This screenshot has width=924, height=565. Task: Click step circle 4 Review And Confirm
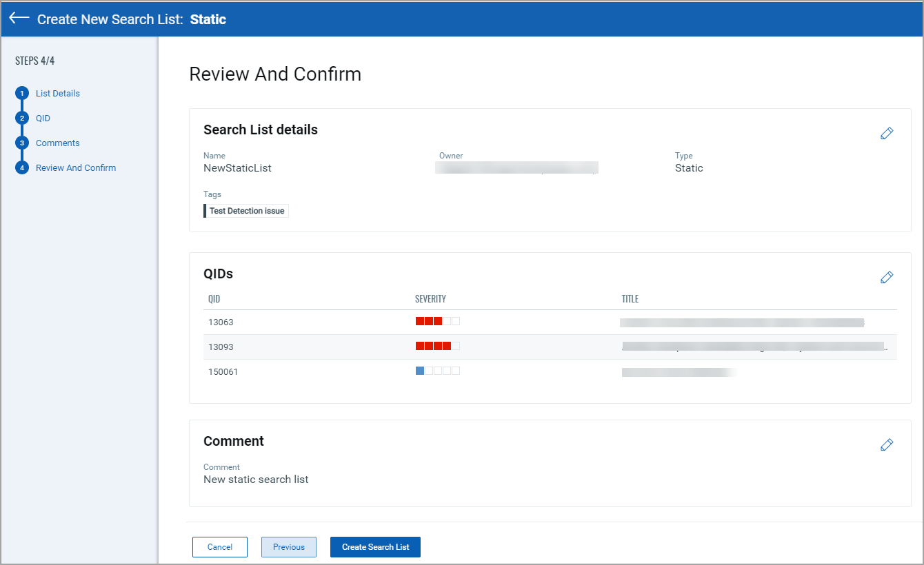pyautogui.click(x=21, y=167)
